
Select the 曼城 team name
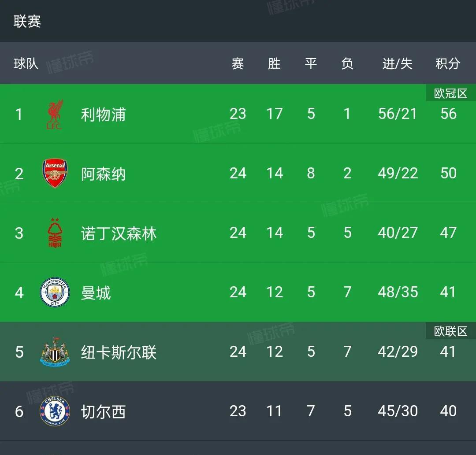coord(96,293)
